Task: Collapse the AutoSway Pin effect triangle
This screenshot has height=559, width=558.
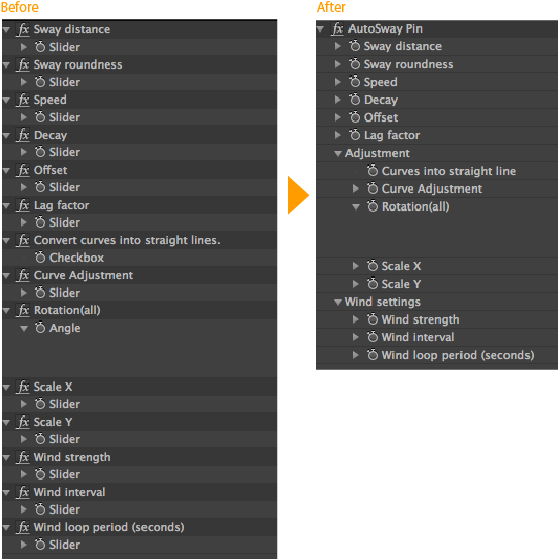Action: 320,29
